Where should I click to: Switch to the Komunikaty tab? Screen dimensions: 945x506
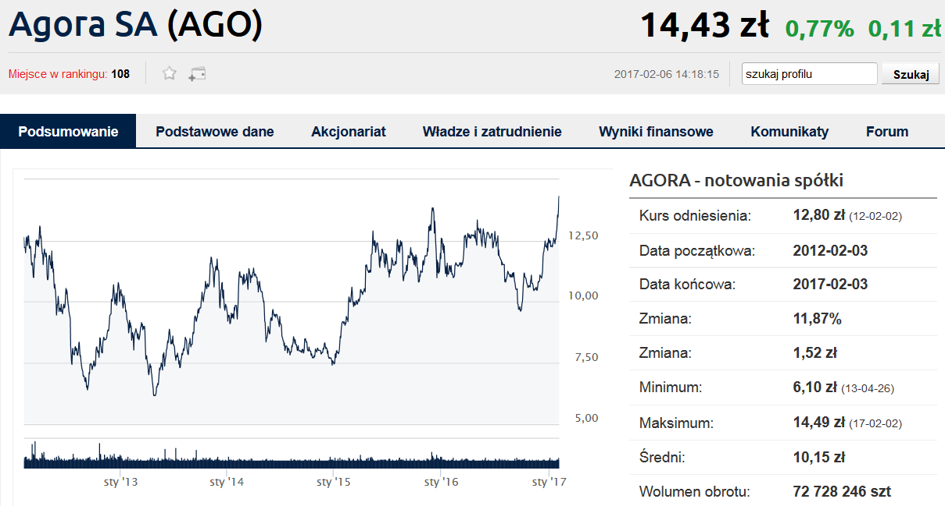click(x=790, y=131)
